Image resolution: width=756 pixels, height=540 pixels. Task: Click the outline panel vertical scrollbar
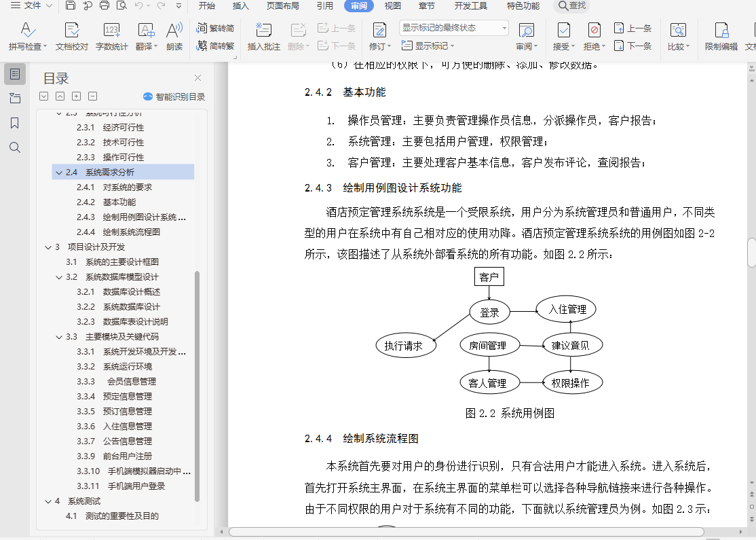(x=197, y=386)
